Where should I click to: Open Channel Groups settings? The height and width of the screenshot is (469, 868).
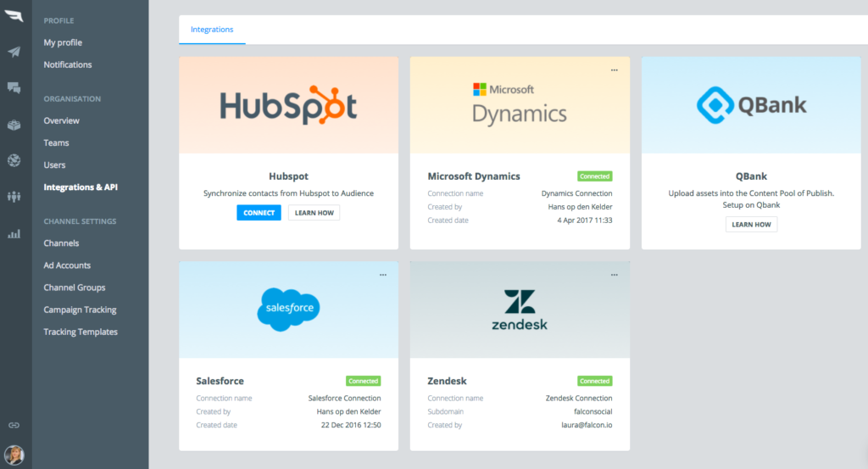(x=75, y=288)
